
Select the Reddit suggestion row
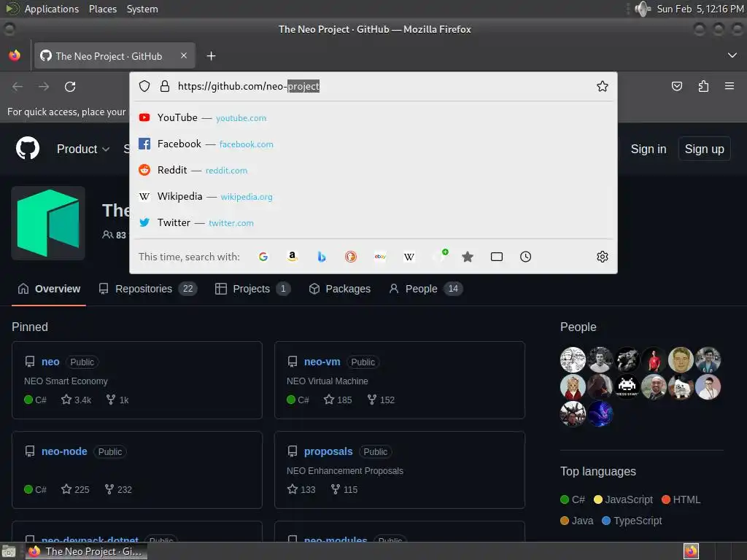click(373, 170)
